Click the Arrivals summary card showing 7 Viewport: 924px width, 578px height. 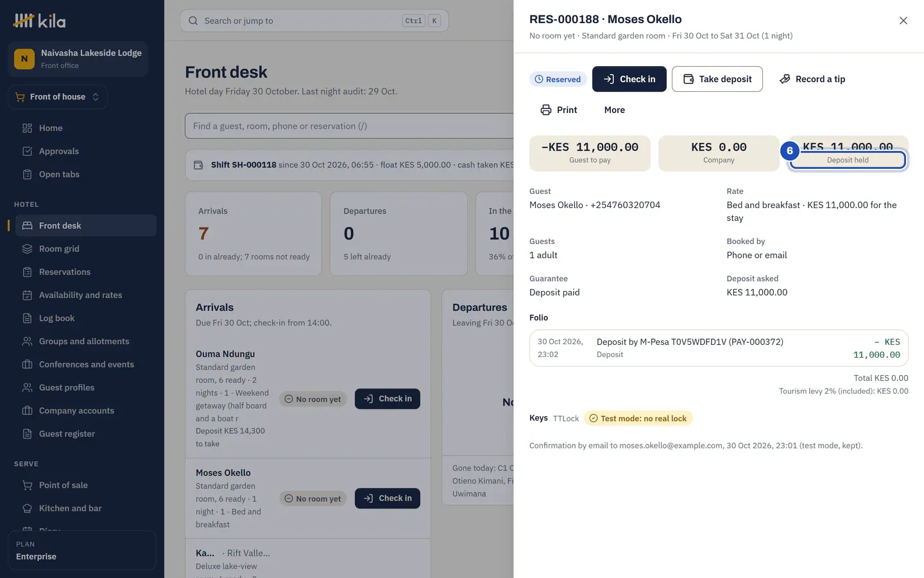[x=253, y=234]
